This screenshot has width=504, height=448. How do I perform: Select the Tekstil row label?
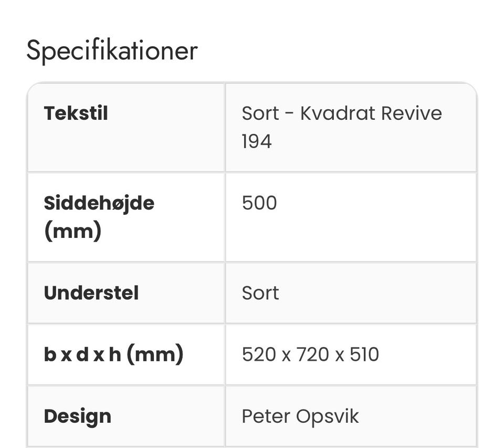(x=76, y=113)
